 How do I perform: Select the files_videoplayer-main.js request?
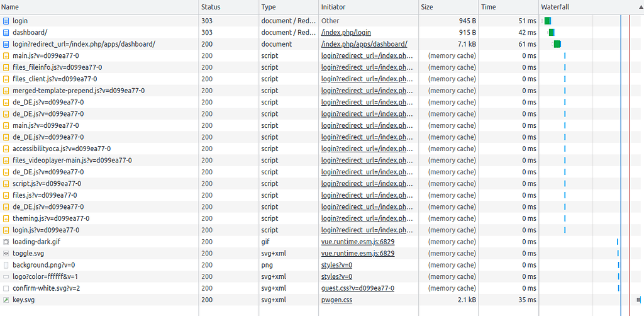click(72, 161)
